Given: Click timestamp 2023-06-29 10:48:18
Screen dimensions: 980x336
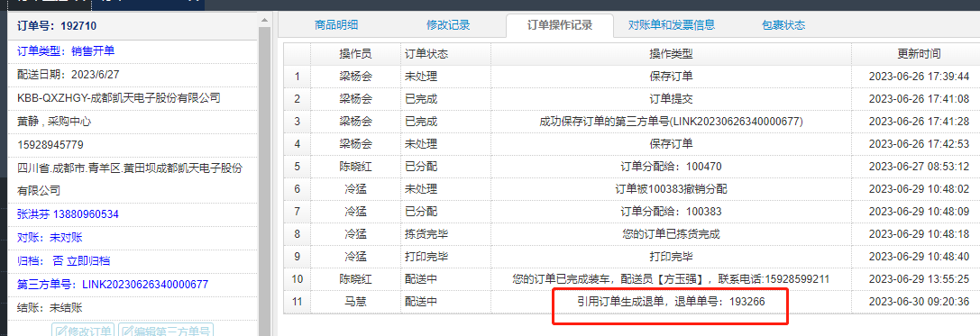Looking at the screenshot, I should tap(919, 233).
